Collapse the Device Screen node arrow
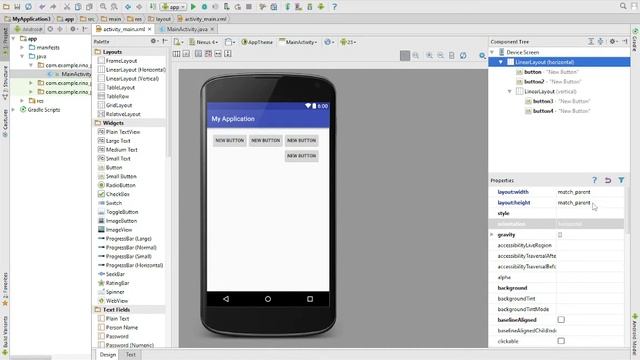 tap(492, 52)
